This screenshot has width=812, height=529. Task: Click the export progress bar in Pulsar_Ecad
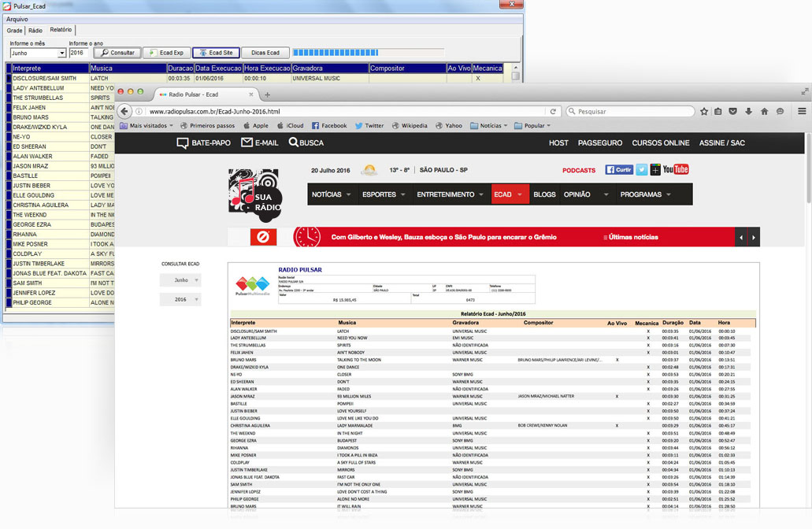click(x=369, y=52)
